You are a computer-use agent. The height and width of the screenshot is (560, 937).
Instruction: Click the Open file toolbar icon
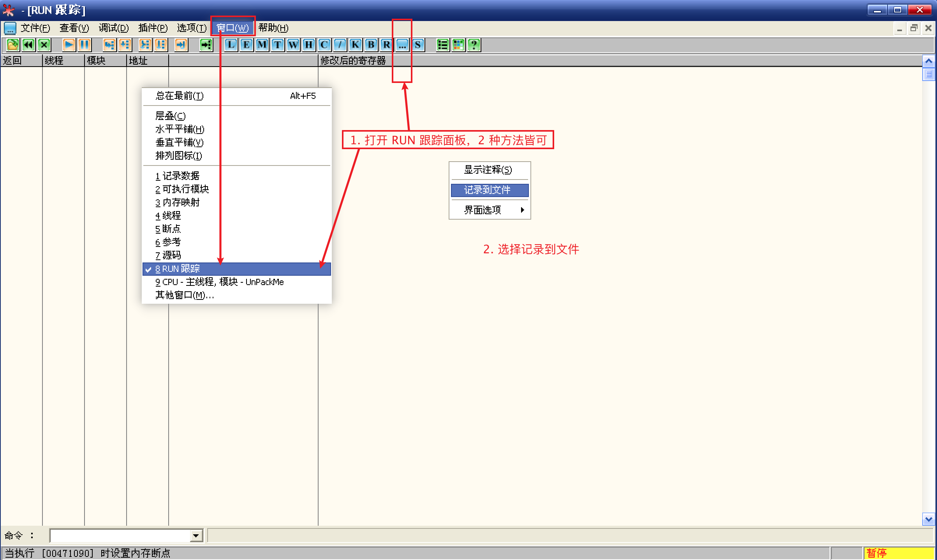pos(12,45)
